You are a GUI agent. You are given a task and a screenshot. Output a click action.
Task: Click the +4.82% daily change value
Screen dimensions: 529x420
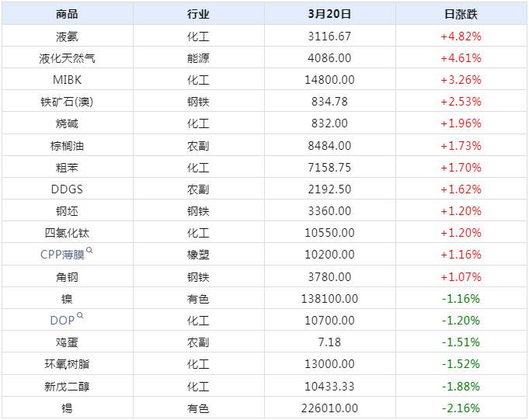[x=461, y=36]
